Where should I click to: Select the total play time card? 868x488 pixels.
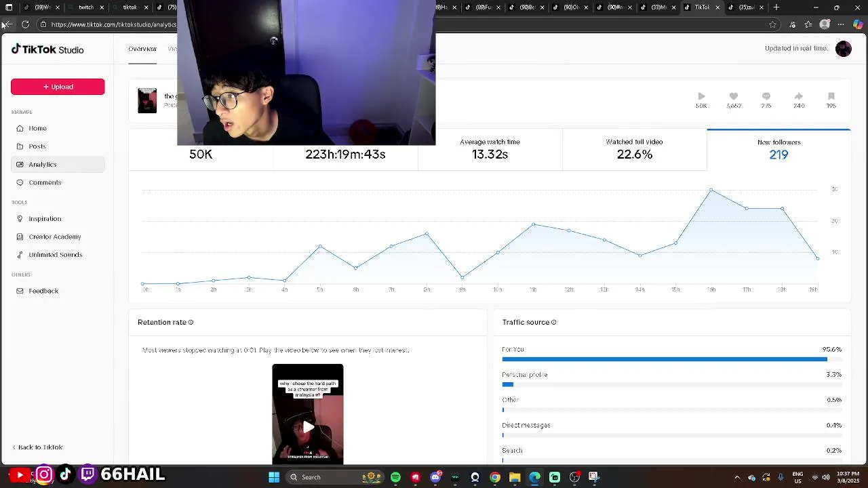pyautogui.click(x=345, y=150)
